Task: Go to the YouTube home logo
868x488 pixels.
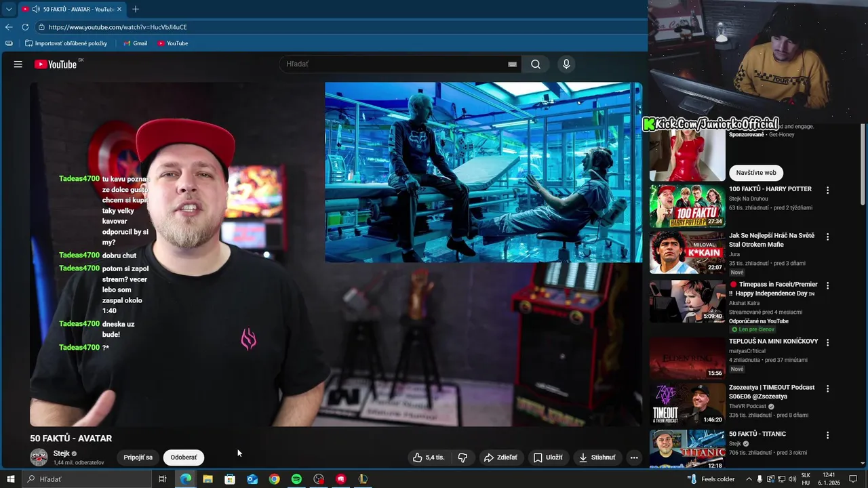Action: coord(56,64)
